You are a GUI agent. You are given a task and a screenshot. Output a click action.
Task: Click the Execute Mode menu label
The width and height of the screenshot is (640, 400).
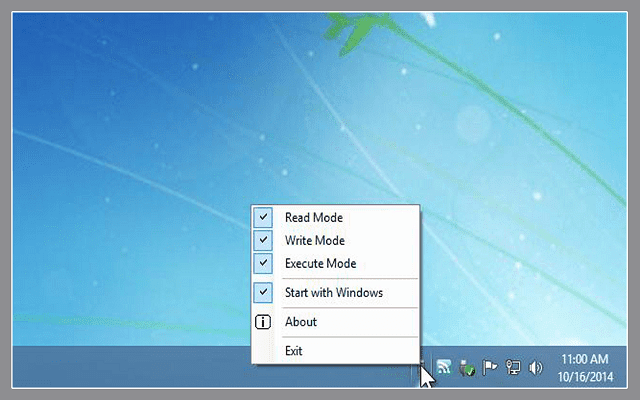tap(320, 263)
